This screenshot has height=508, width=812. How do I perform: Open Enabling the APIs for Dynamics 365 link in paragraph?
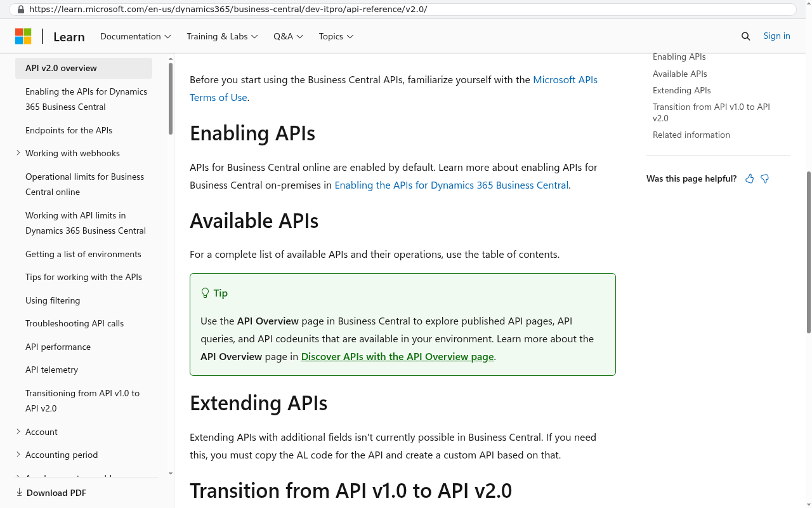451,185
